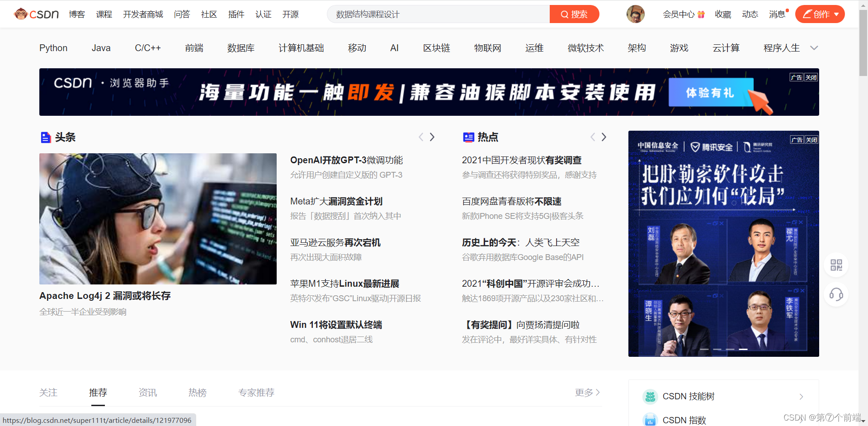Open the 开发者商城 menu
The height and width of the screenshot is (426, 868).
[x=143, y=14]
